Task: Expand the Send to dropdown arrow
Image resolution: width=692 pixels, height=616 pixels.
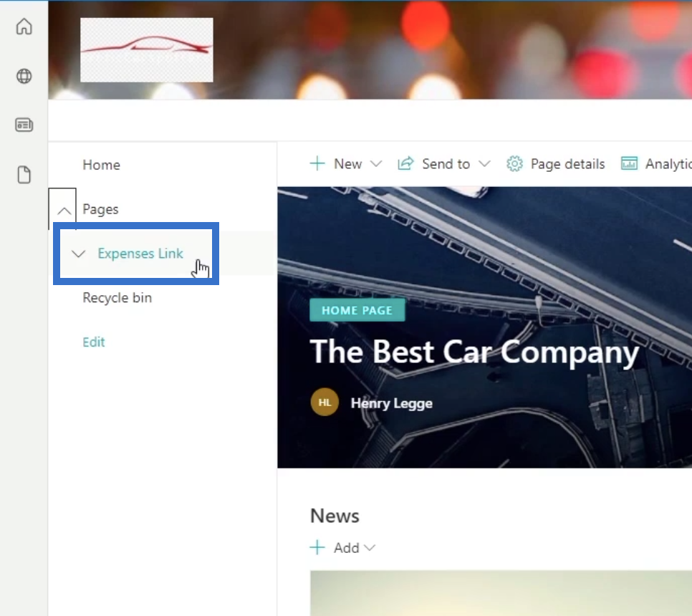Action: click(x=484, y=164)
